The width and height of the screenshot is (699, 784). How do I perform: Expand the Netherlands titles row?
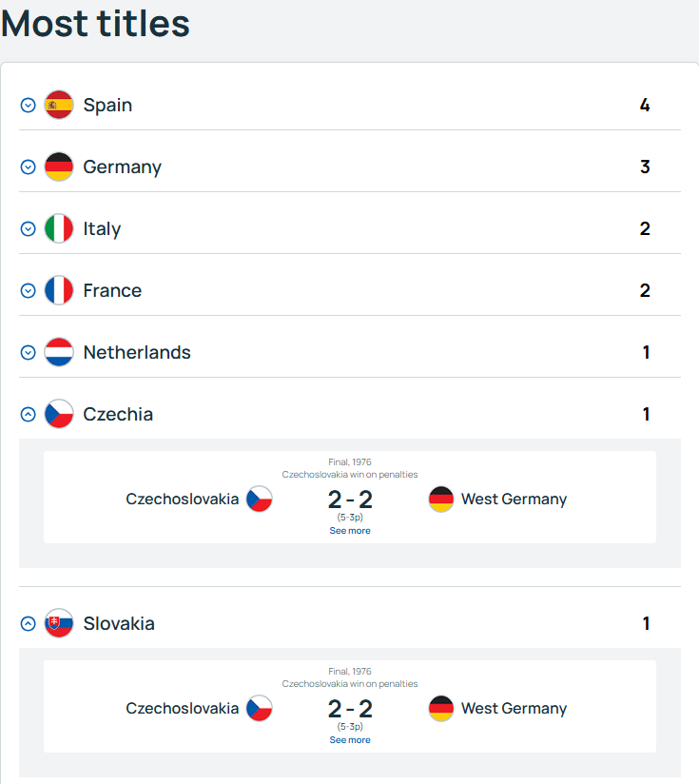click(29, 352)
